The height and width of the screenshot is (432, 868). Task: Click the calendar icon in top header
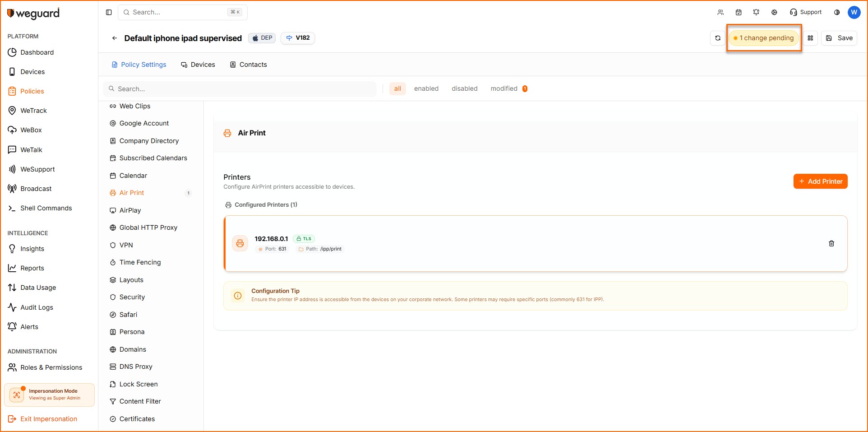(x=739, y=12)
